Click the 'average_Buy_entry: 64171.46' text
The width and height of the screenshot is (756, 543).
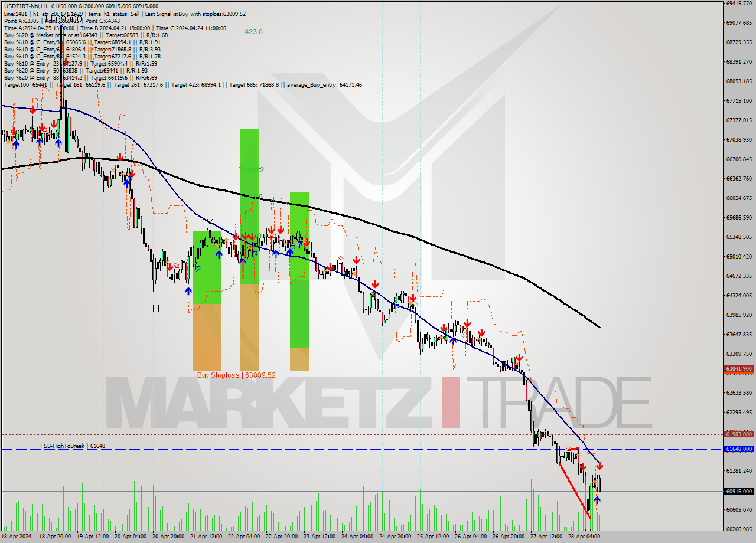[x=325, y=84]
